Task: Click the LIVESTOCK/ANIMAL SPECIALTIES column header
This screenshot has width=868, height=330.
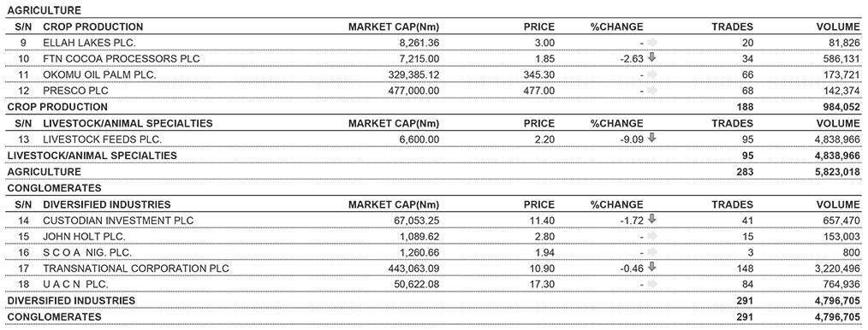Action: 128,123
